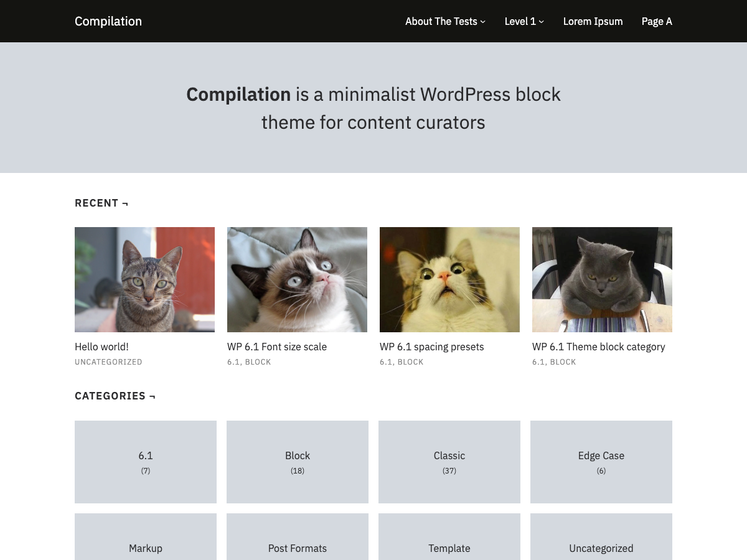Viewport: 747px width, 560px height.
Task: Open the 6.1 tag under spacing presets
Action: 386,362
